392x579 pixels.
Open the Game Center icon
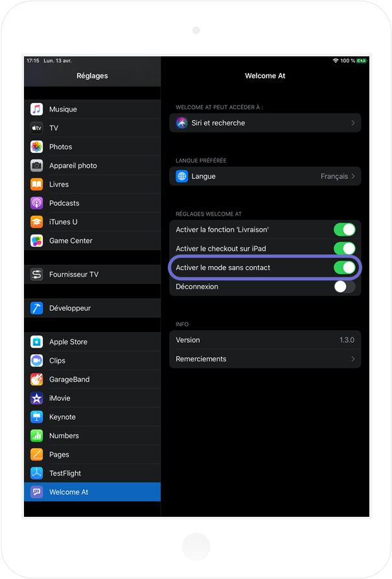click(36, 241)
